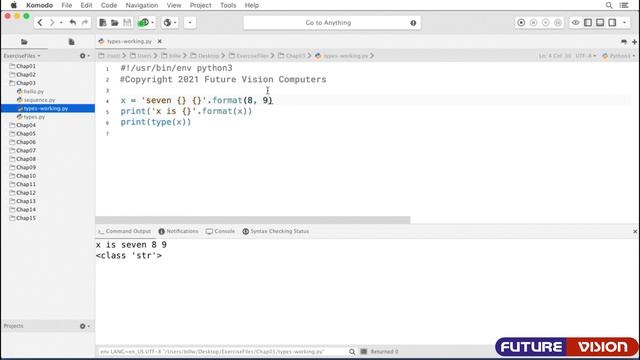Viewport: 640px width, 360px height.
Task: Switch to Console tab
Action: [x=220, y=231]
